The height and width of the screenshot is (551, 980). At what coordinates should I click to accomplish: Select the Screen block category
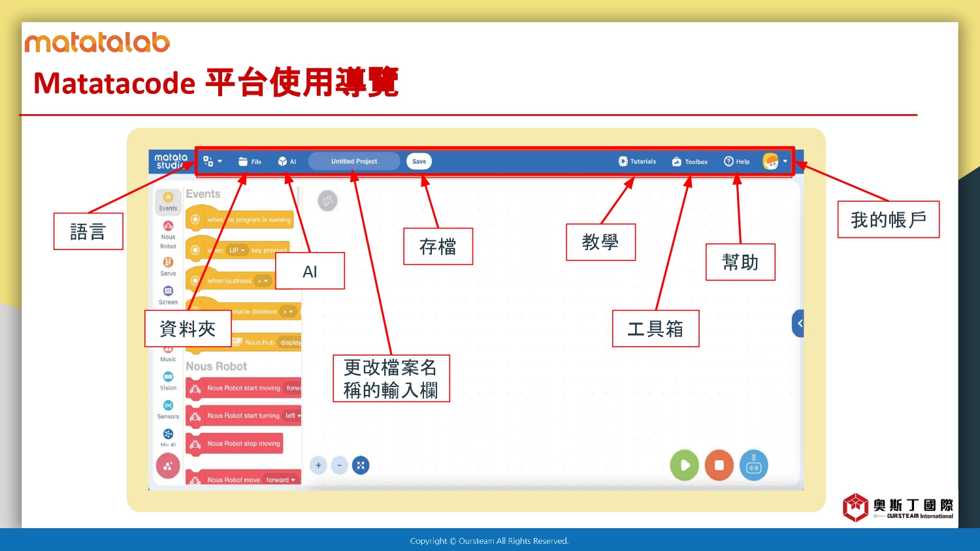click(x=168, y=295)
